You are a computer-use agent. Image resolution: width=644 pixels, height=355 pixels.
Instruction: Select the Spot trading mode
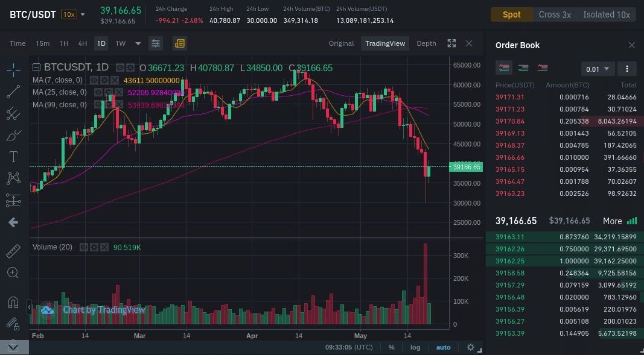512,14
